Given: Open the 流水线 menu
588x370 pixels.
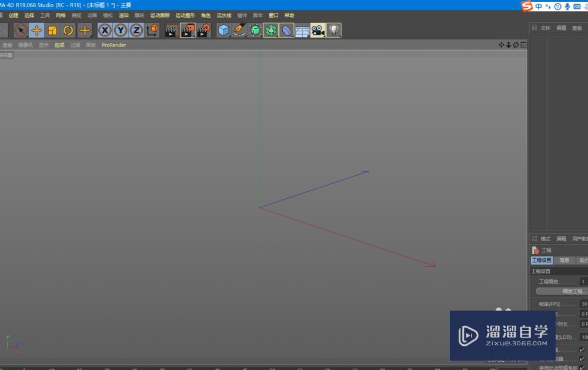Looking at the screenshot, I should [224, 15].
